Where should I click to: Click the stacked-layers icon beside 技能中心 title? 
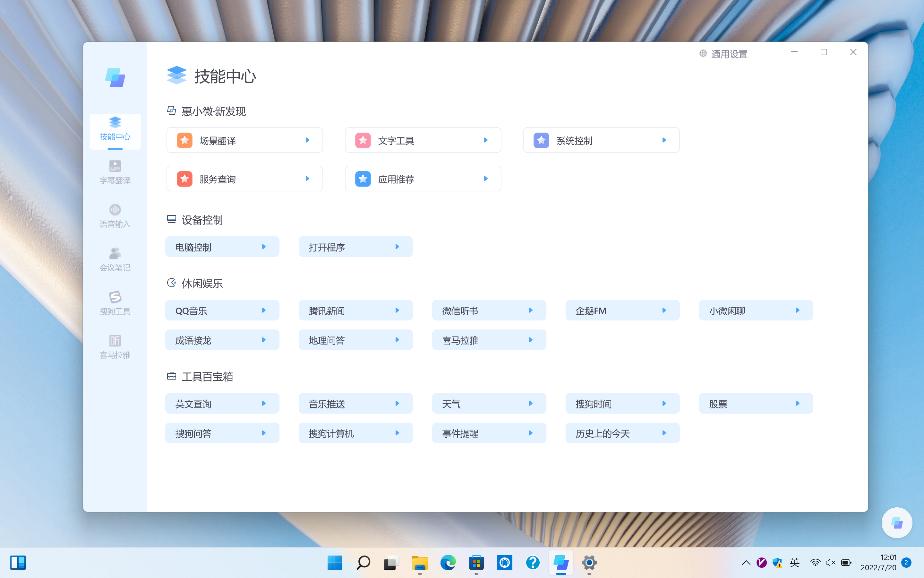coord(176,75)
